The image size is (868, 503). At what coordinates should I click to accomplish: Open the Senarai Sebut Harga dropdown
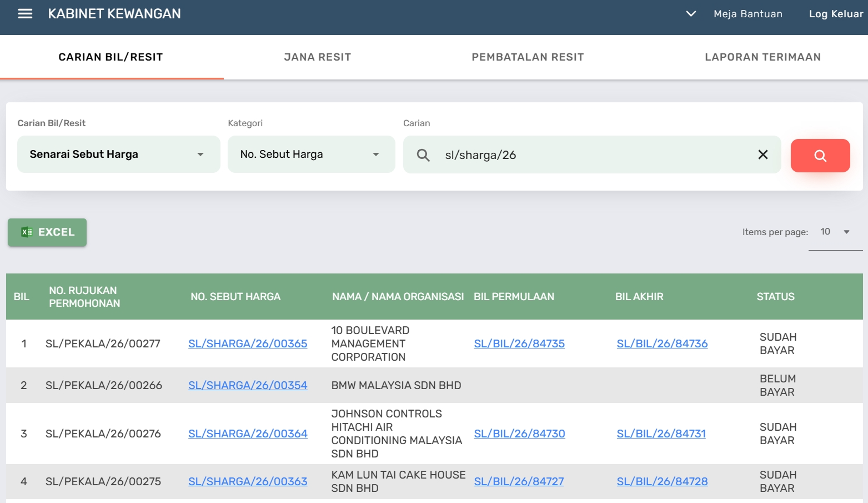click(x=119, y=155)
